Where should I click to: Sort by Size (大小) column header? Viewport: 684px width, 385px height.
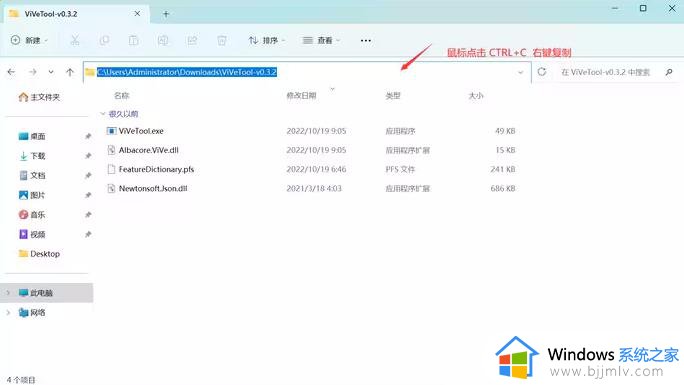475,95
